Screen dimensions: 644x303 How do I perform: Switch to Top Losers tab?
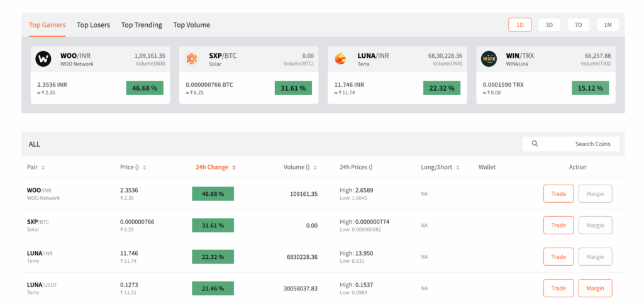[x=93, y=25]
